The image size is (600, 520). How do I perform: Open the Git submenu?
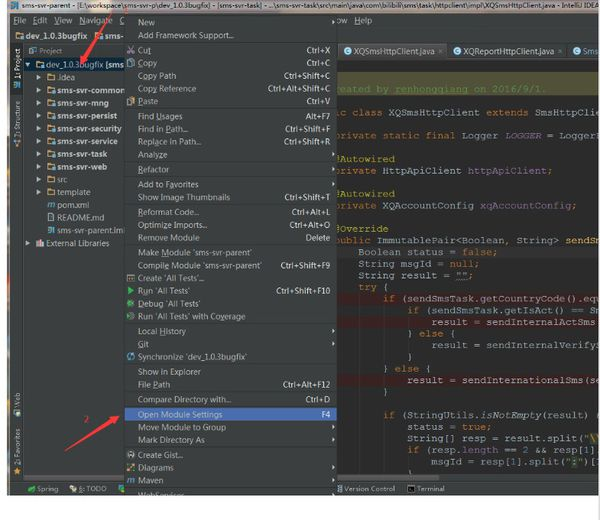(x=231, y=344)
